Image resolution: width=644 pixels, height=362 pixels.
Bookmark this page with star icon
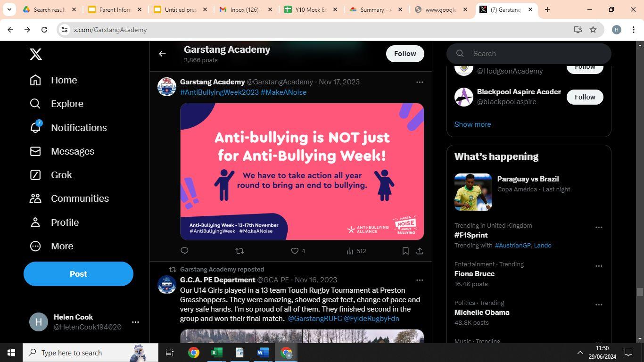593,30
